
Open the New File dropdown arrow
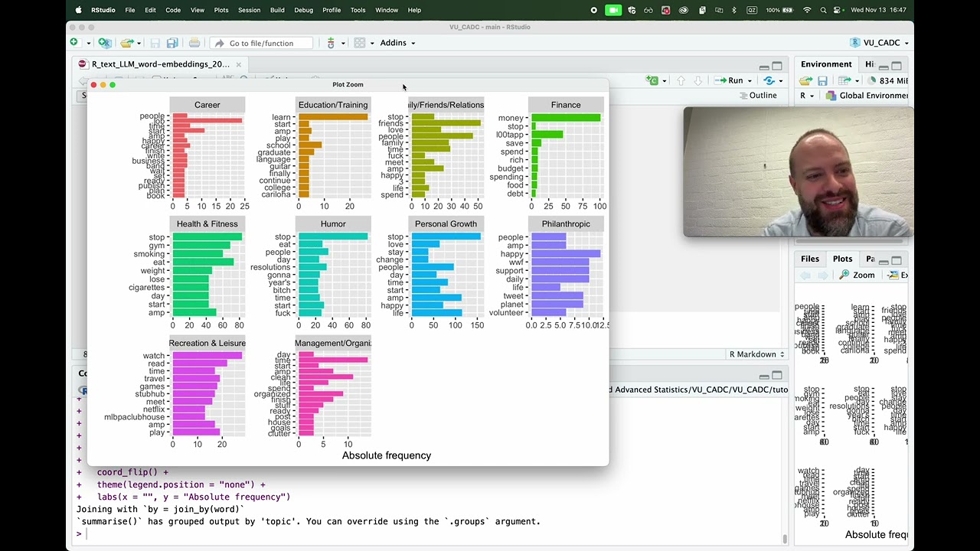(88, 44)
